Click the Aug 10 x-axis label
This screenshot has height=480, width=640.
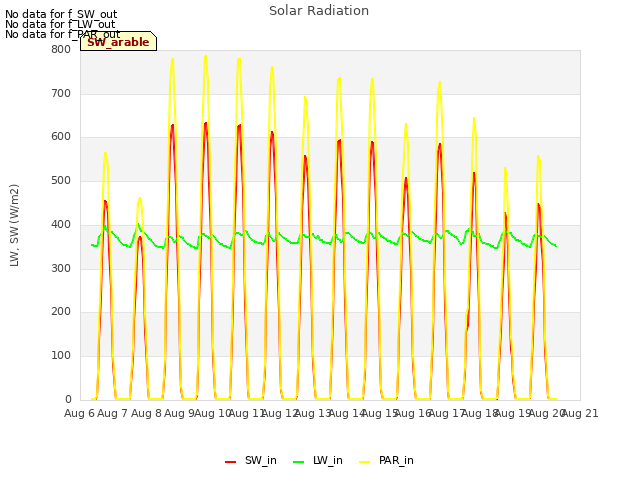click(213, 413)
